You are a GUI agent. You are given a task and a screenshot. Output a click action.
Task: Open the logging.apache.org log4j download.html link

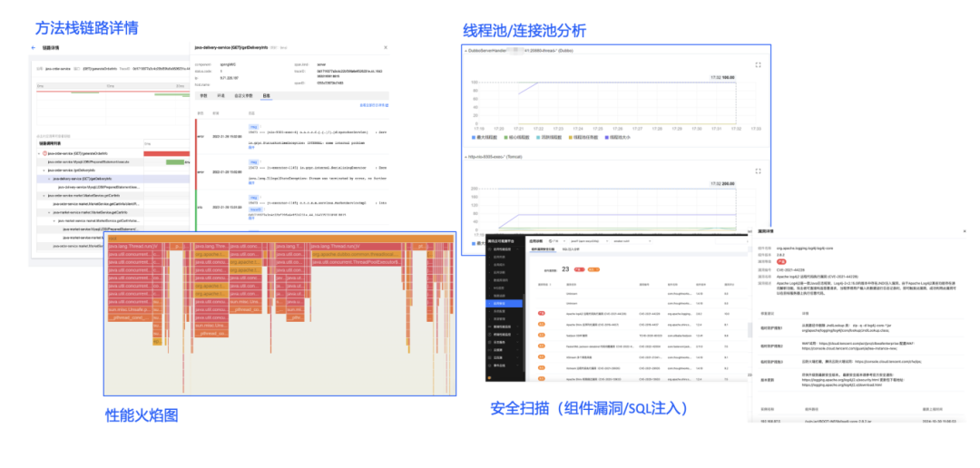click(842, 385)
